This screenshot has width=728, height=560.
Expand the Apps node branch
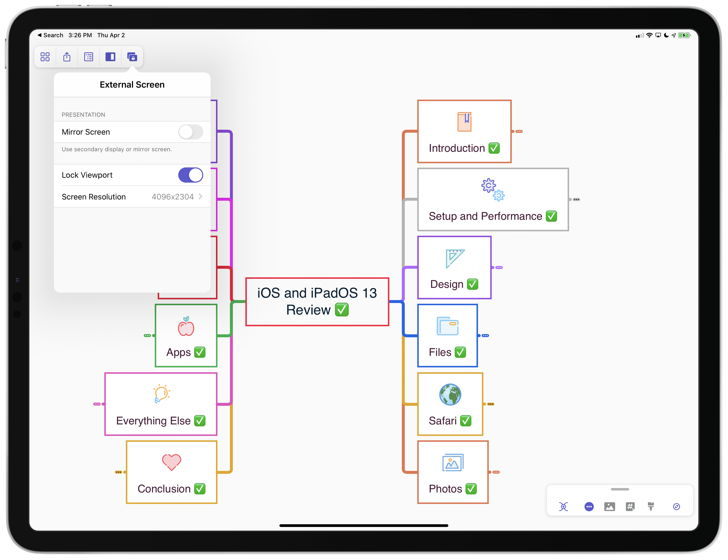click(147, 336)
